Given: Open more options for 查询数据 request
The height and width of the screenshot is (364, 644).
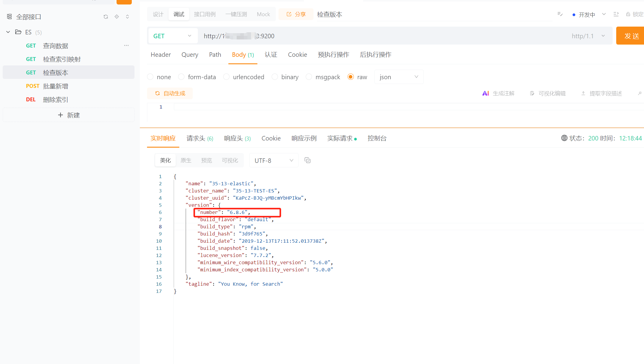Looking at the screenshot, I should tap(126, 45).
